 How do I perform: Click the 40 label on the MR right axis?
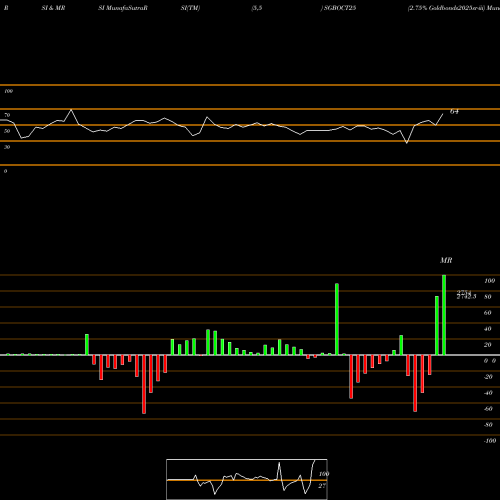488,329
